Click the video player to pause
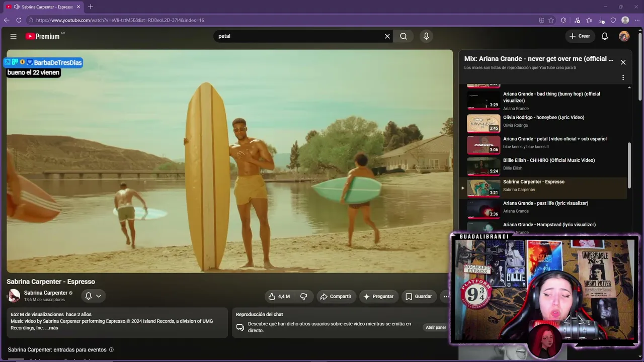644x362 pixels. (x=230, y=161)
